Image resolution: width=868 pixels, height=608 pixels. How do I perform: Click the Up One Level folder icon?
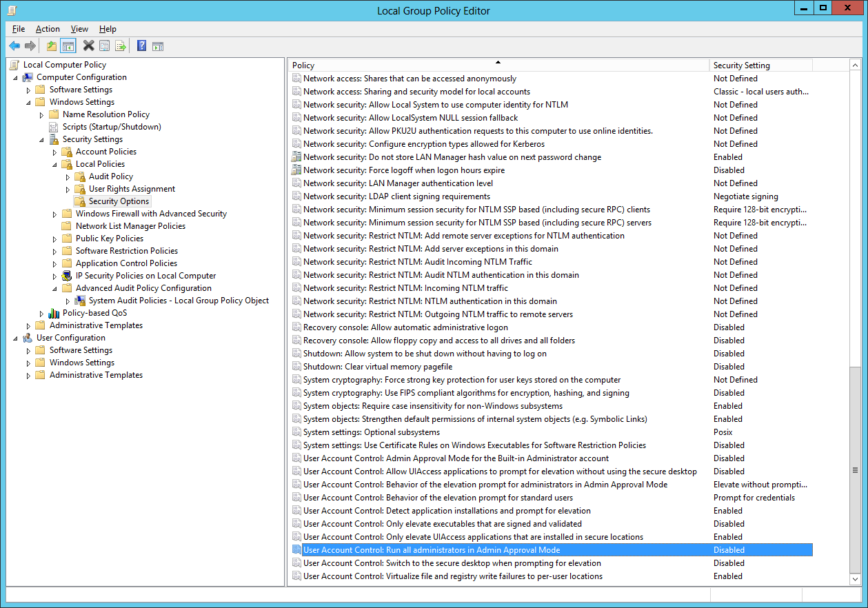click(x=51, y=46)
